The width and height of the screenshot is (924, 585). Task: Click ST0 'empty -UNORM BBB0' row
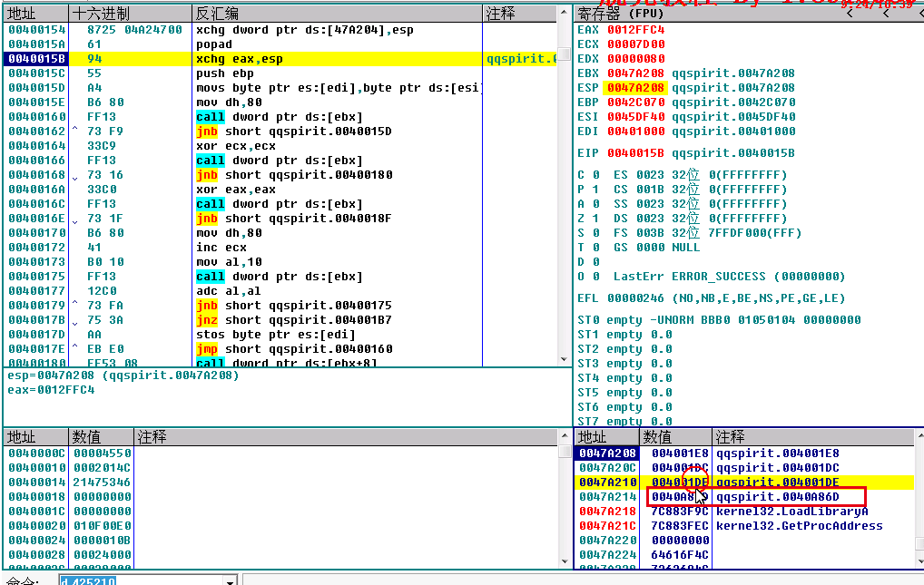point(719,320)
